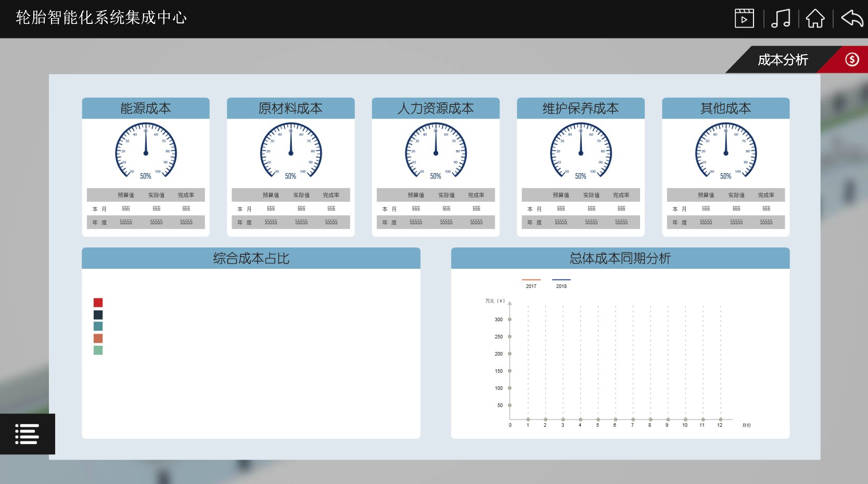Open the 其他成本 card header

(726, 108)
